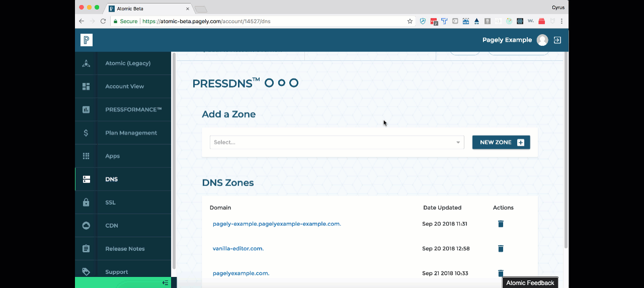Open a new browser tab
This screenshot has width=644, height=288.
(x=201, y=9)
